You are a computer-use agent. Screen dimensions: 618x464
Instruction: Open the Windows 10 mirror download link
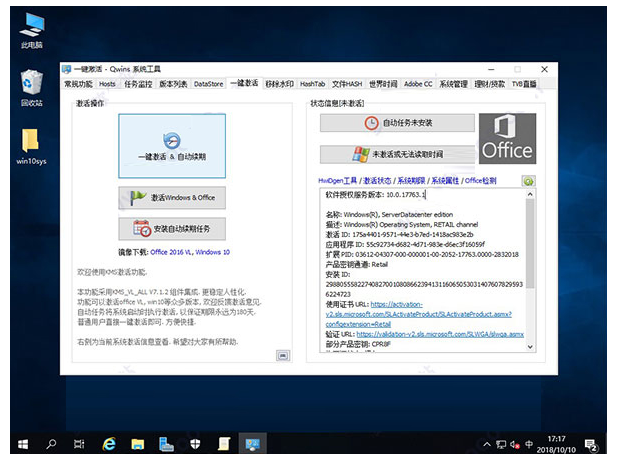211,253
